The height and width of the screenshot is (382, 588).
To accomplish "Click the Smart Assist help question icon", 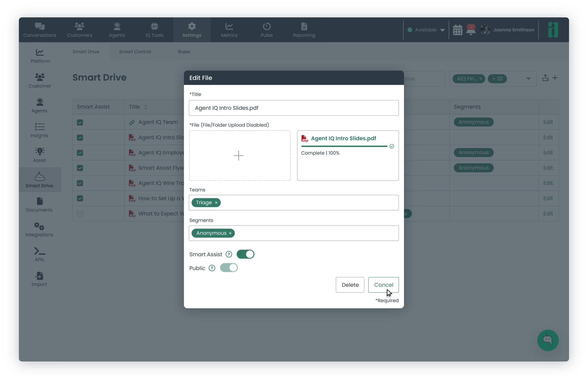I will tap(229, 254).
